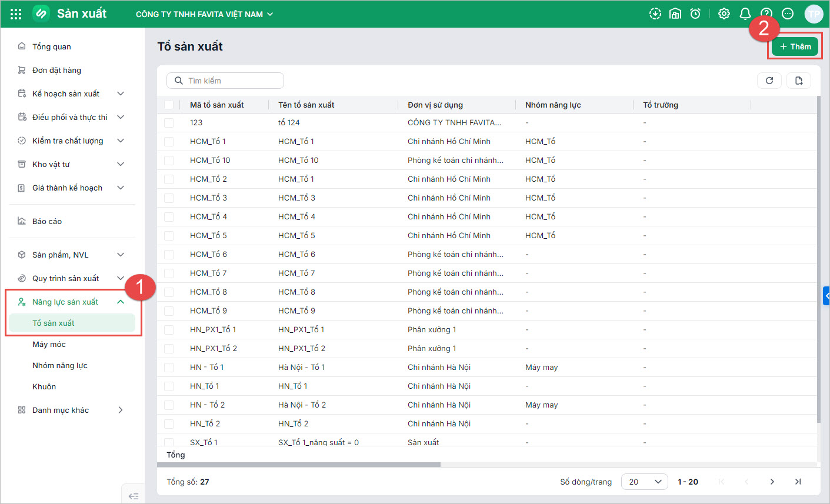Select the HN_PX1_Tổ 1 row checkbox
The image size is (830, 504).
tap(169, 330)
